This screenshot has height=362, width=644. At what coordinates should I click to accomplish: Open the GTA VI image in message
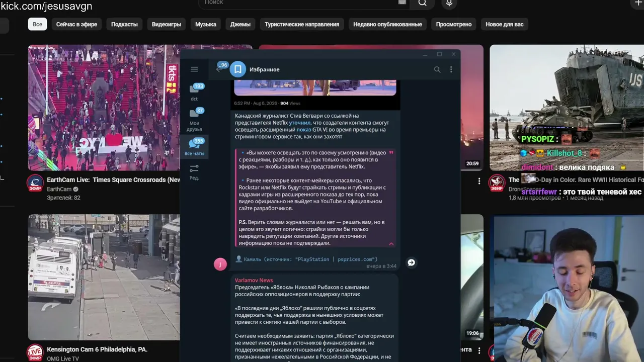click(315, 87)
